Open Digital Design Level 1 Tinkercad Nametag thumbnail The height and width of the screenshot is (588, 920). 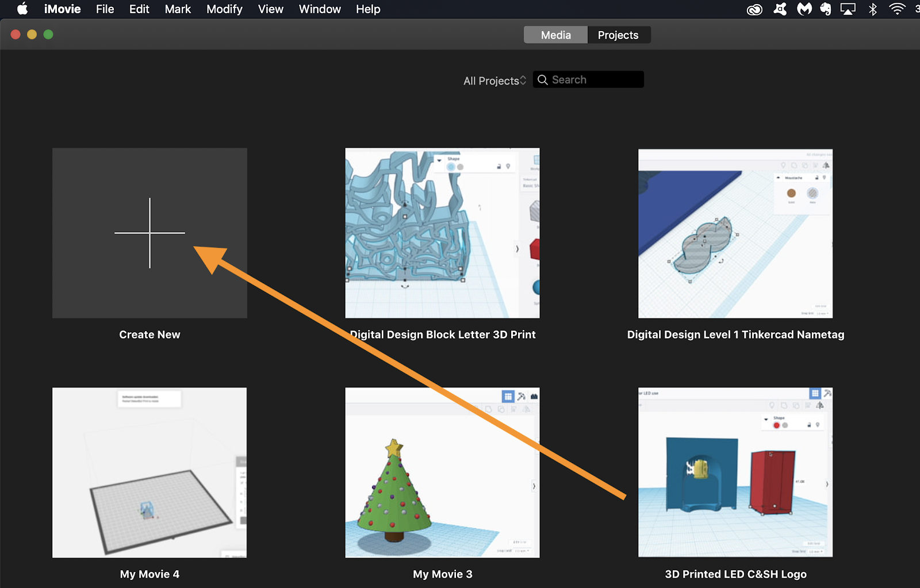pos(735,233)
